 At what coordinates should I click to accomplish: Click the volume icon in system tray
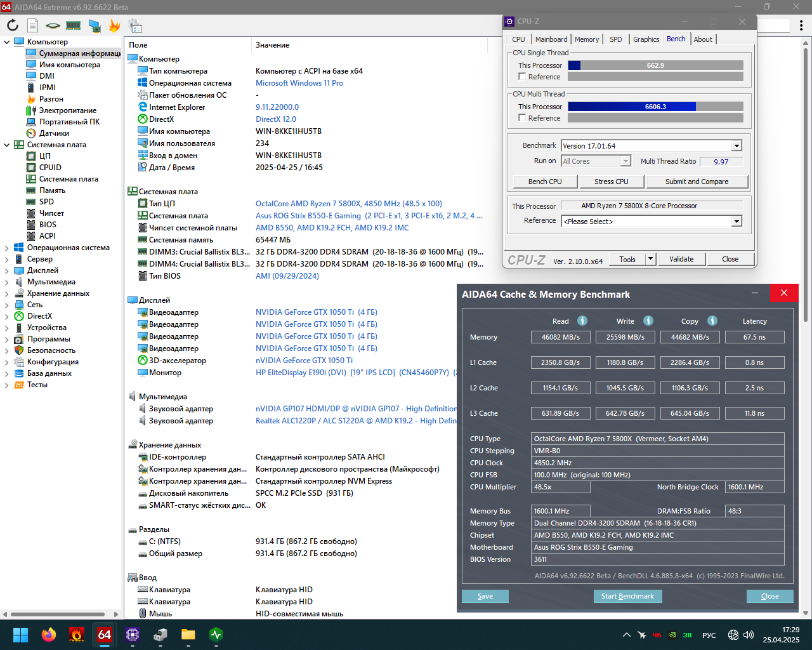point(749,635)
